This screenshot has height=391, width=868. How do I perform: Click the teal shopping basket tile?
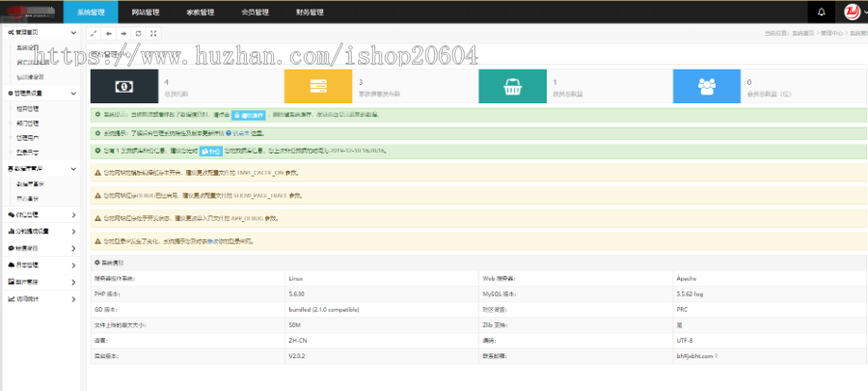pyautogui.click(x=513, y=86)
